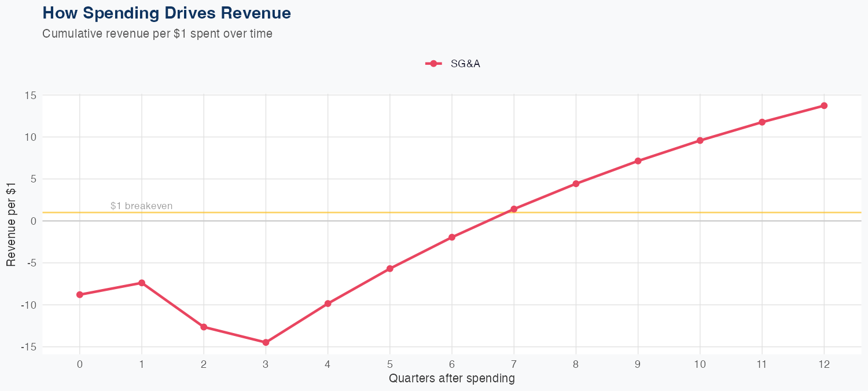Click the cumulative revenue subtitle text
Screen dimensions: 868x391
pyautogui.click(x=157, y=34)
